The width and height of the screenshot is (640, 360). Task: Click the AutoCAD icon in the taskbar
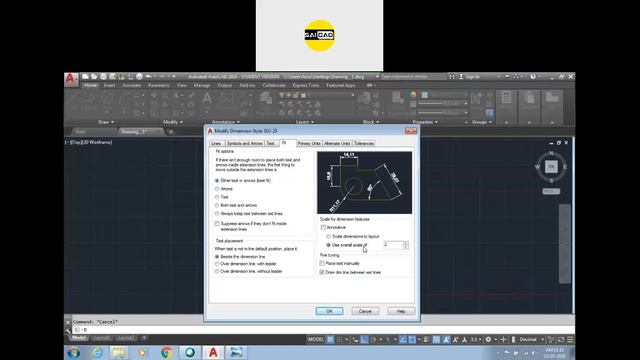click(x=213, y=352)
